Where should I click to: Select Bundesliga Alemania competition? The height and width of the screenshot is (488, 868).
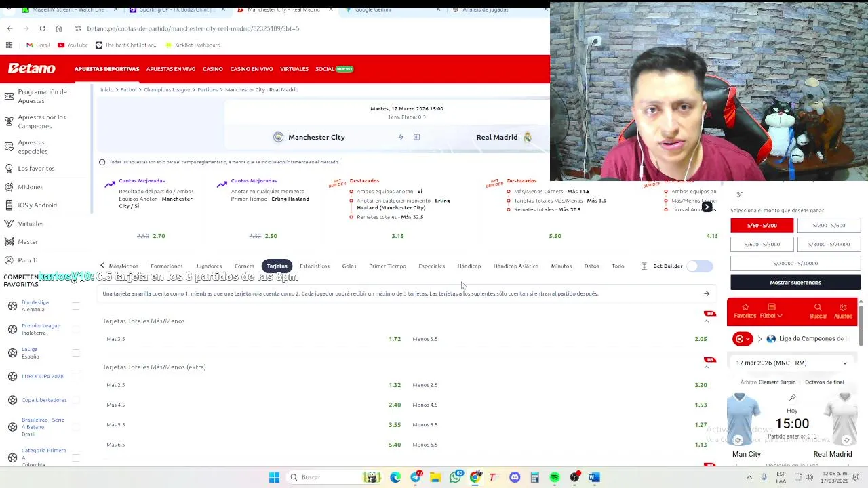click(x=35, y=306)
